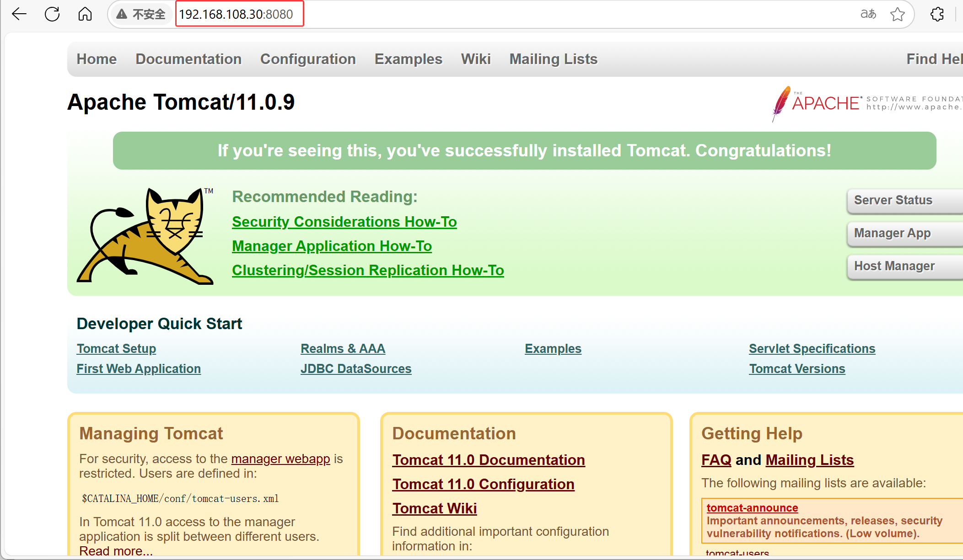The height and width of the screenshot is (560, 963).
Task: Open the Home navigation item
Action: point(97,59)
